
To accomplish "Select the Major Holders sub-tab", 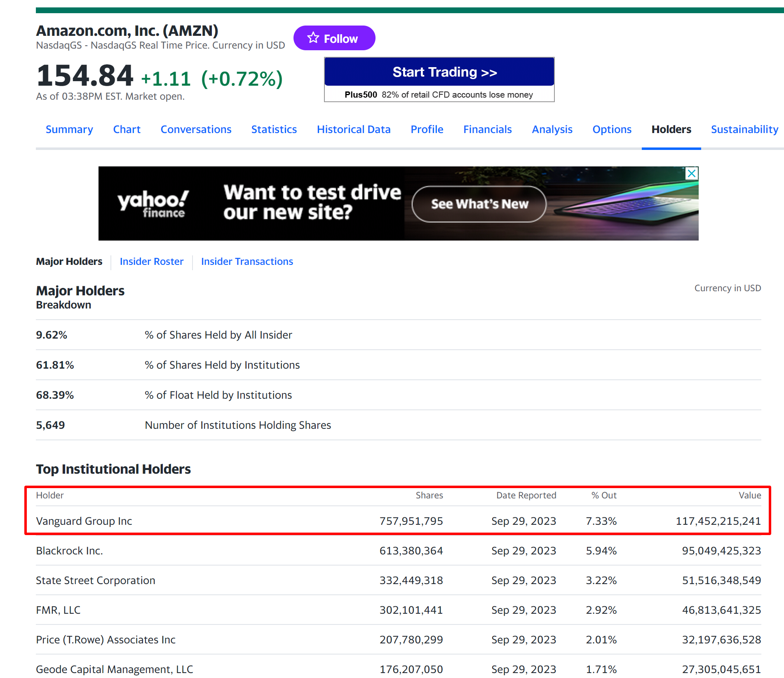I will (69, 262).
